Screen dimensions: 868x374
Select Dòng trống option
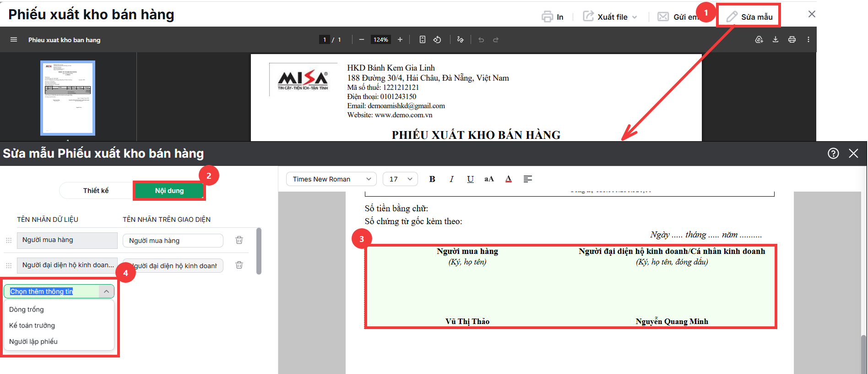click(59, 309)
